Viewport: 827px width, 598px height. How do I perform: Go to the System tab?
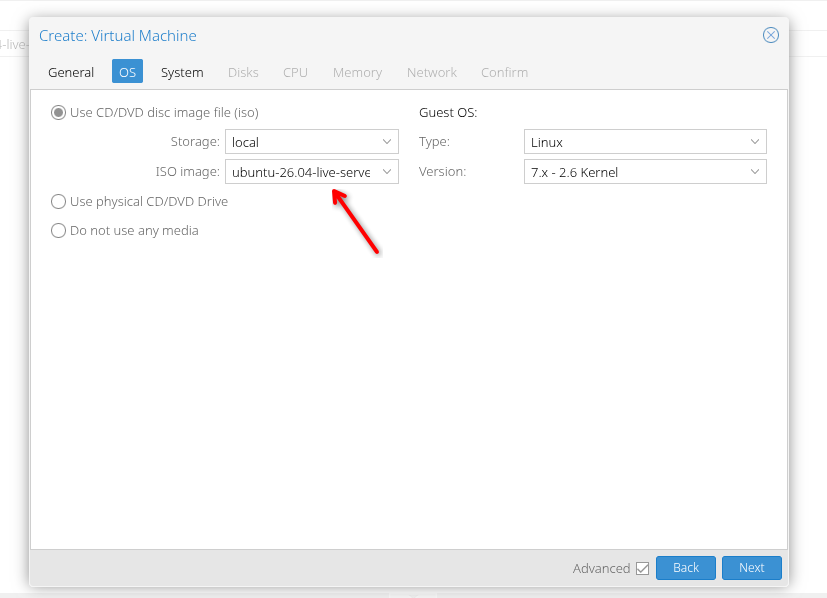[182, 72]
